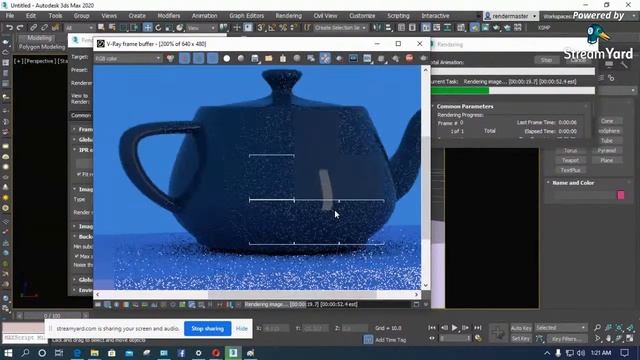Viewport: 640px width, 360px height.
Task: Open Create Selection Set dropdown
Action: [340, 28]
